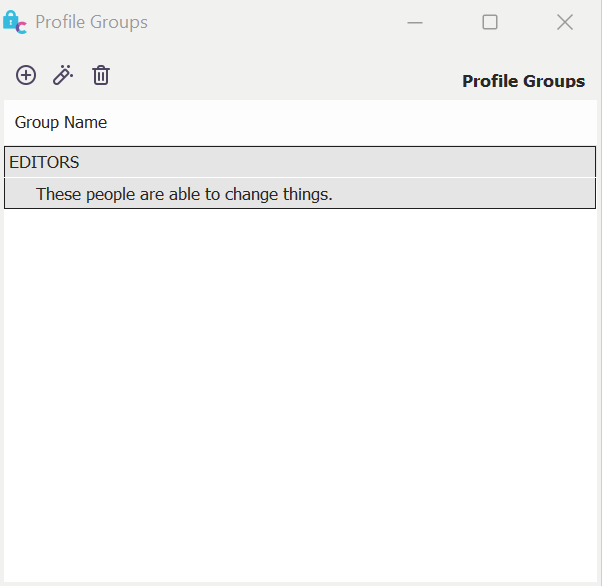Screen dimensions: 602x586
Task: Click empty title bar area before minimize
Action: point(270,22)
